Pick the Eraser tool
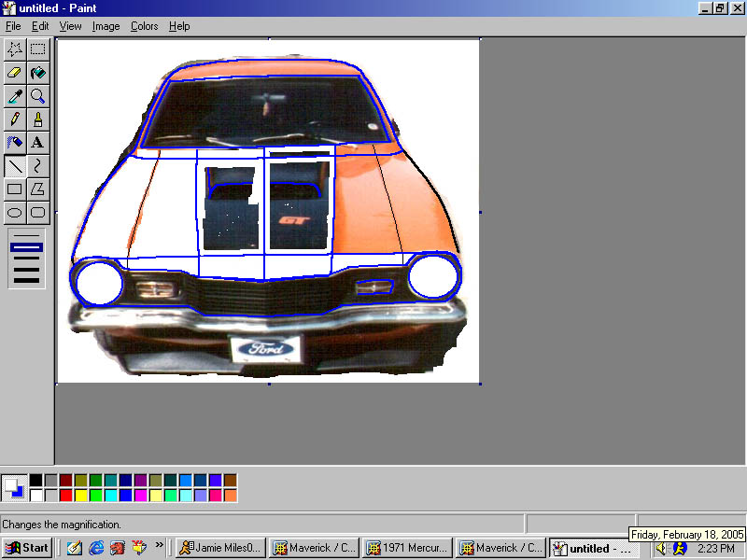 [15, 73]
